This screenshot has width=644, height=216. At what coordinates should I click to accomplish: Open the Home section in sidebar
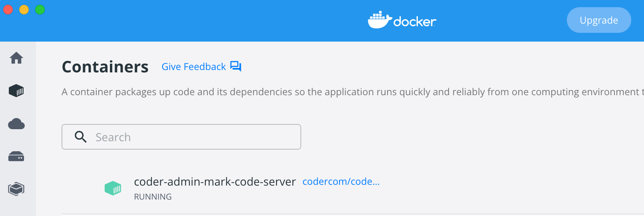pos(16,58)
